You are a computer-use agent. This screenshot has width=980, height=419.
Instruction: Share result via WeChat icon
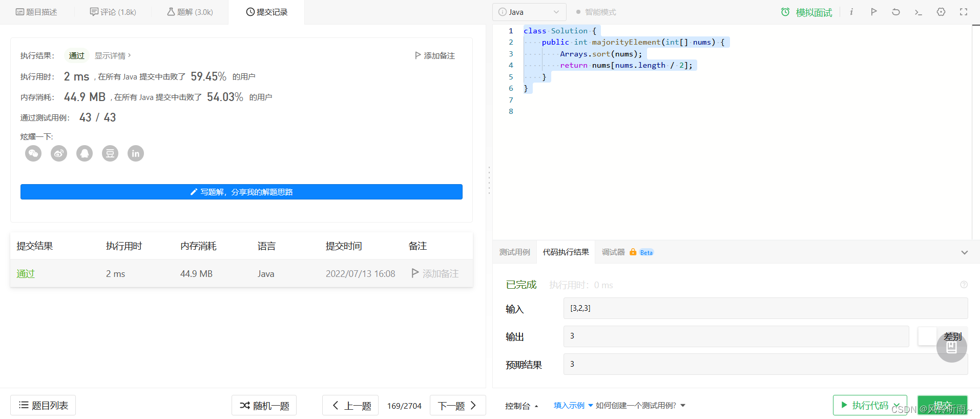pyautogui.click(x=33, y=153)
